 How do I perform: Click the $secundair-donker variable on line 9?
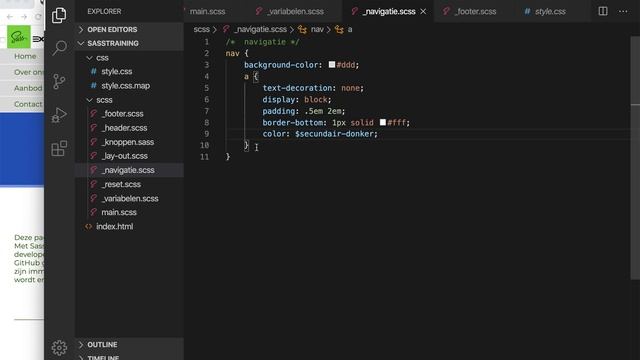click(x=334, y=134)
